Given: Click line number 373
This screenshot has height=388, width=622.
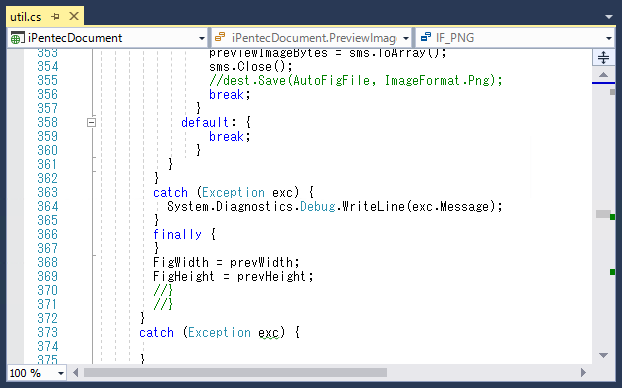Looking at the screenshot, I should point(48,332).
